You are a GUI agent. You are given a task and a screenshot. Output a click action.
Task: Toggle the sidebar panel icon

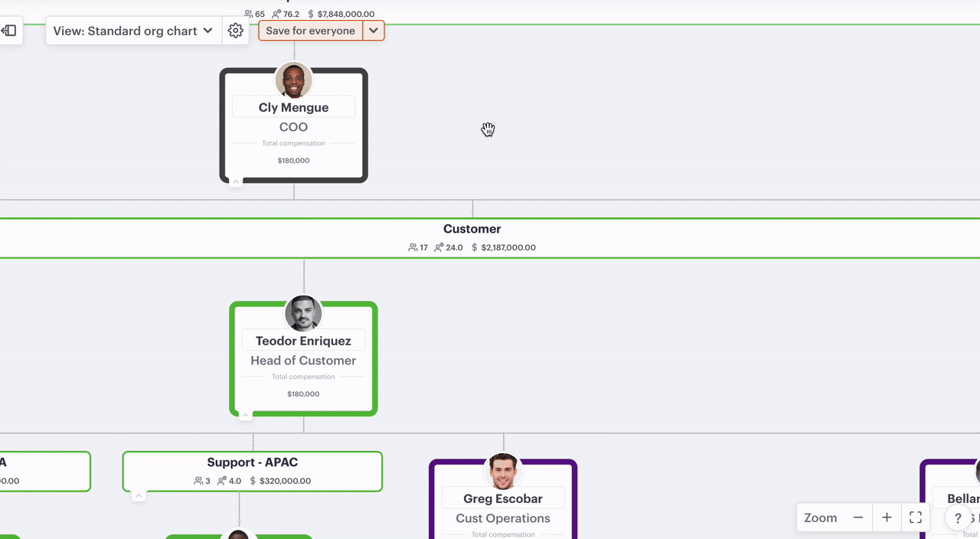(9, 31)
